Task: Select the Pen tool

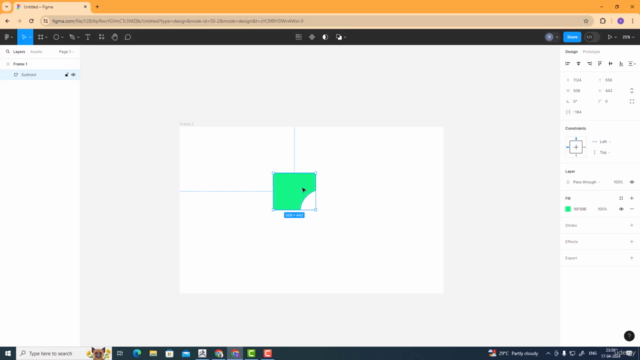Action: [72, 37]
